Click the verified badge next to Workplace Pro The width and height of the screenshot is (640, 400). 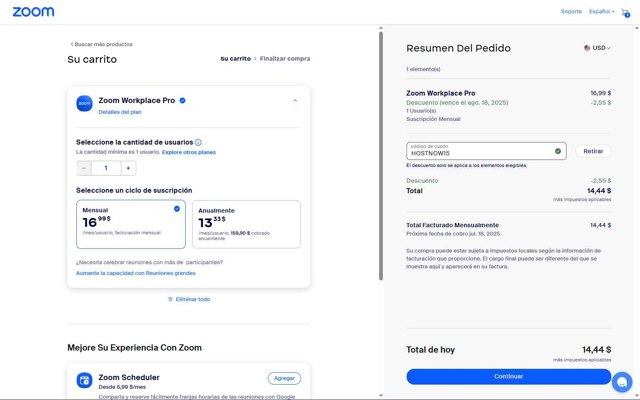coord(182,100)
